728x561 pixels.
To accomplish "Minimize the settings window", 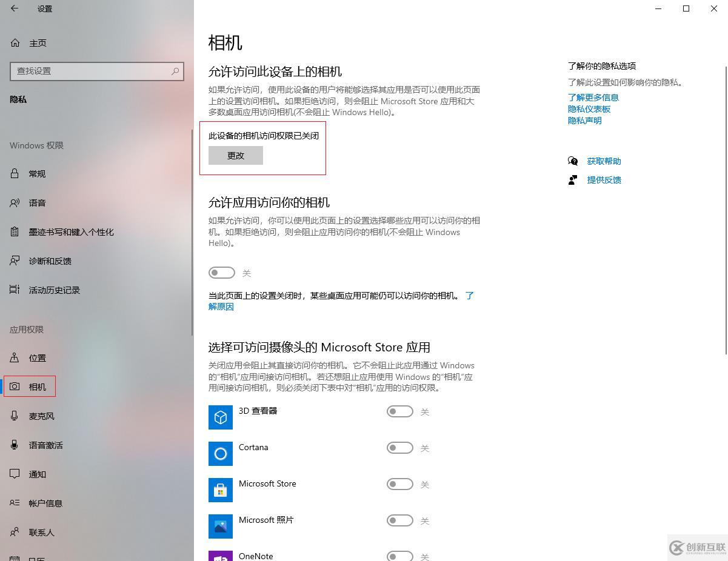I will (658, 8).
